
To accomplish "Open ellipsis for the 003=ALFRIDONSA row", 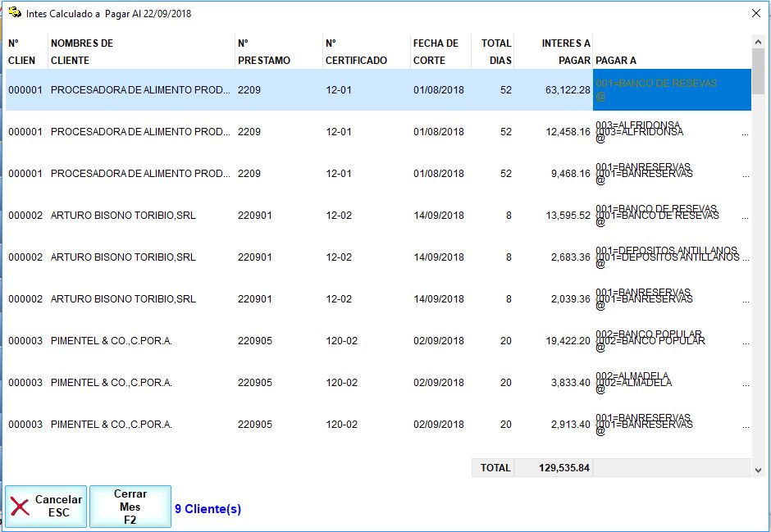I will tap(745, 132).
